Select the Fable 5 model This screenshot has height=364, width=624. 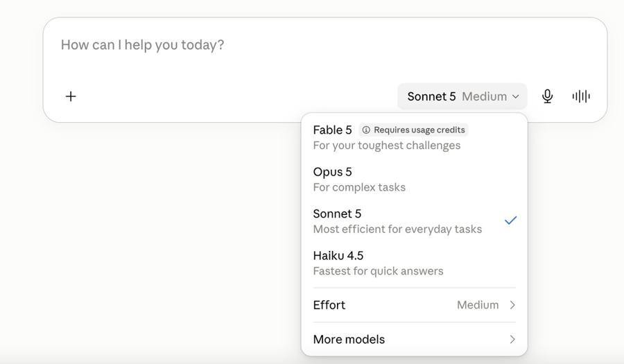pyautogui.click(x=415, y=138)
